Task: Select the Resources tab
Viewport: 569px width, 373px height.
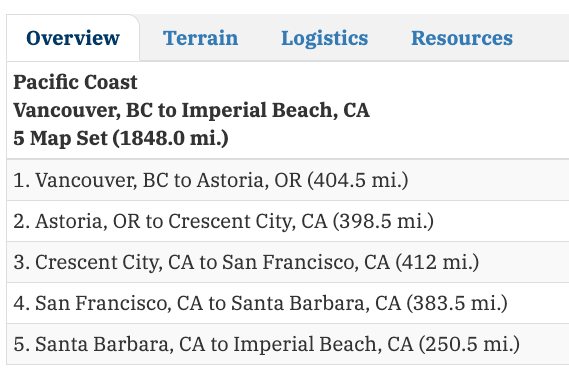Action: (x=462, y=38)
